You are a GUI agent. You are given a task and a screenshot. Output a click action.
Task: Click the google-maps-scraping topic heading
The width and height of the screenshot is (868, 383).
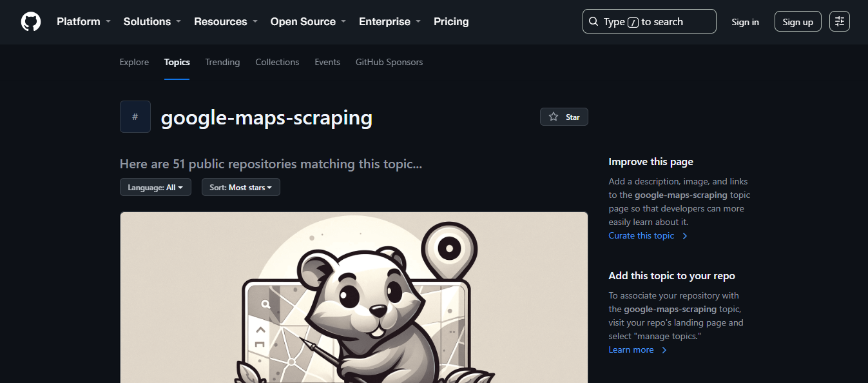267,117
